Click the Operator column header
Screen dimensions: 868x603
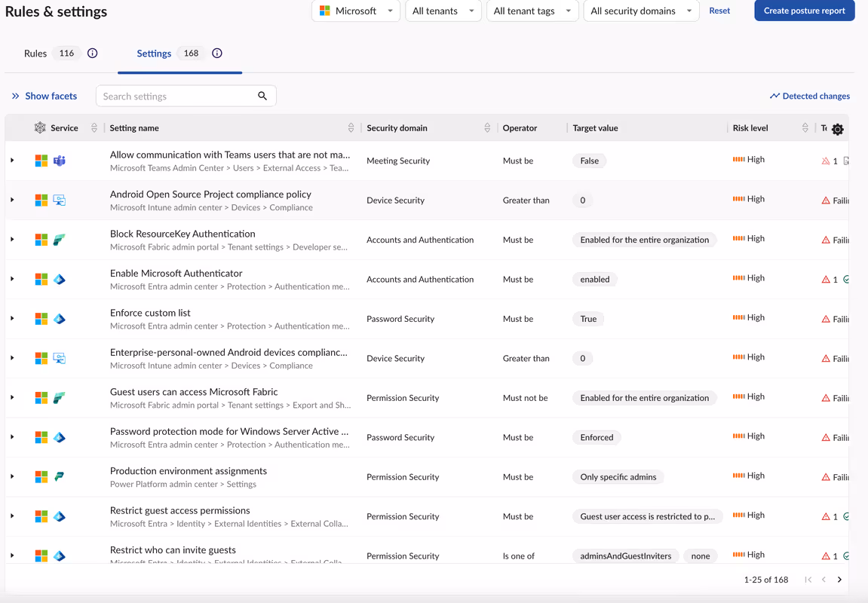pyautogui.click(x=520, y=128)
